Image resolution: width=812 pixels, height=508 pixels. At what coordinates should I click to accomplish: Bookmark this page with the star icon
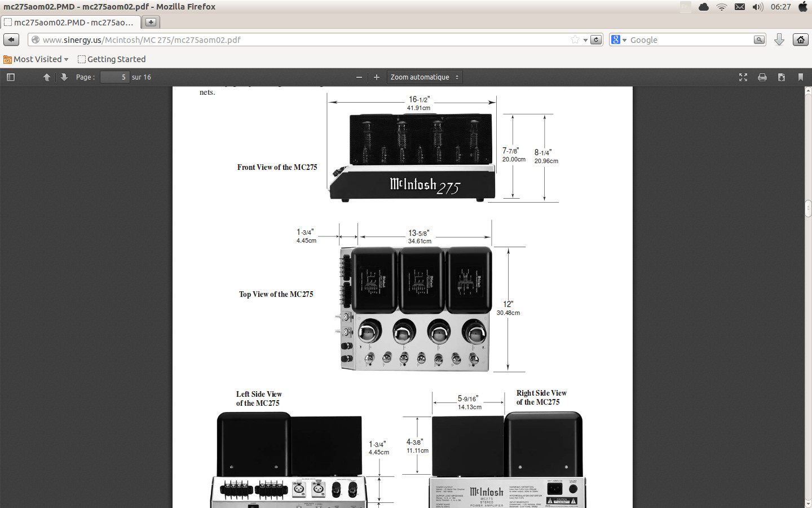[575, 40]
